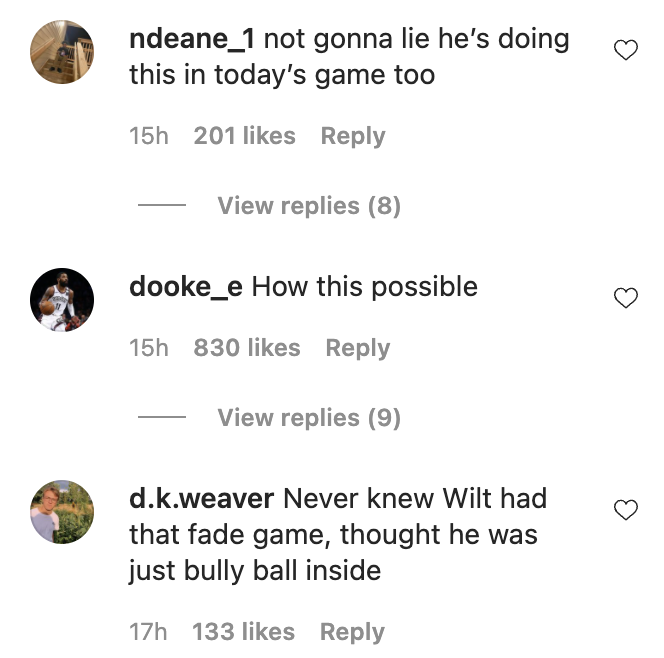Select the 17h timestamp on d.k.weaver's comment
The height and width of the screenshot is (658, 664).
pos(148,632)
